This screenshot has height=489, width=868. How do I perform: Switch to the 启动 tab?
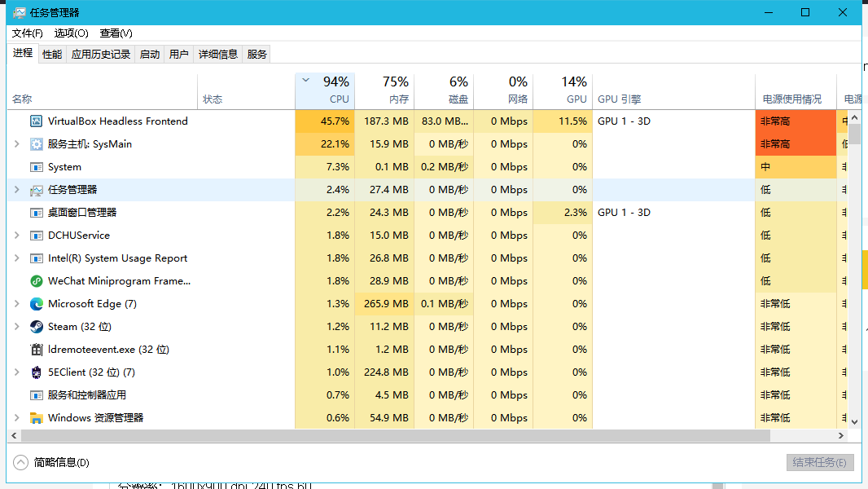coord(150,55)
